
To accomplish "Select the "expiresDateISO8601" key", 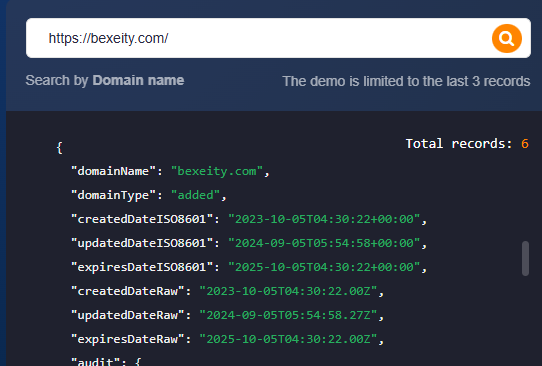I will tap(141, 267).
